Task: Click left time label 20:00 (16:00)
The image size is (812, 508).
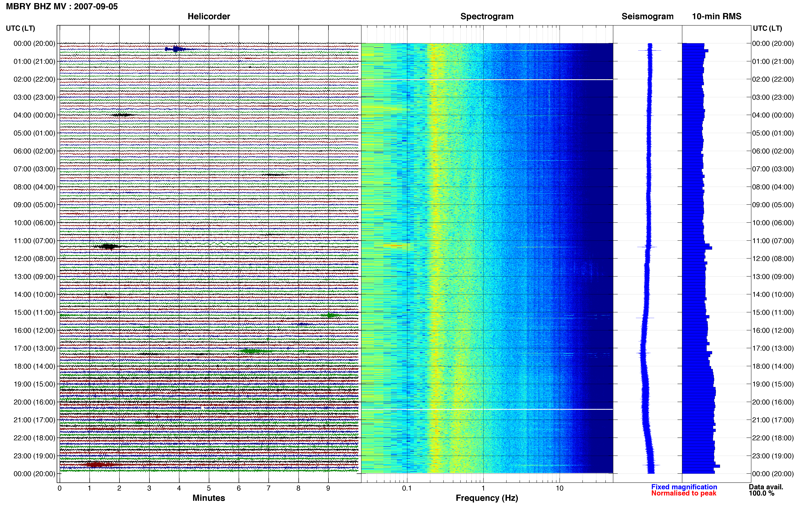Action: [x=34, y=402]
